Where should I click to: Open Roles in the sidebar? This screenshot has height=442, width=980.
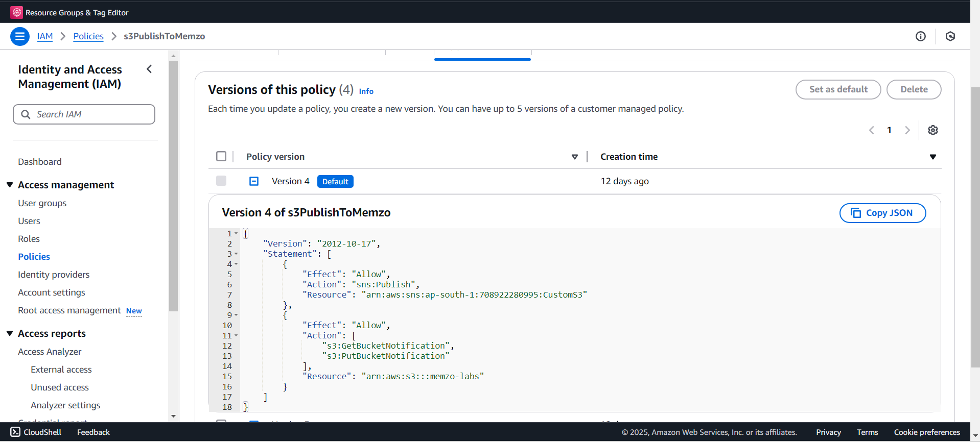(29, 239)
